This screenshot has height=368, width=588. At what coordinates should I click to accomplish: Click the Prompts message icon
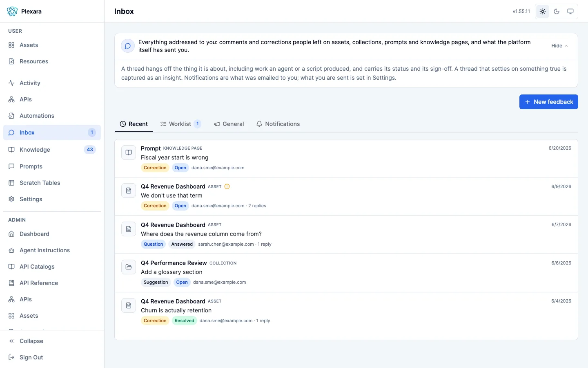coord(11,166)
